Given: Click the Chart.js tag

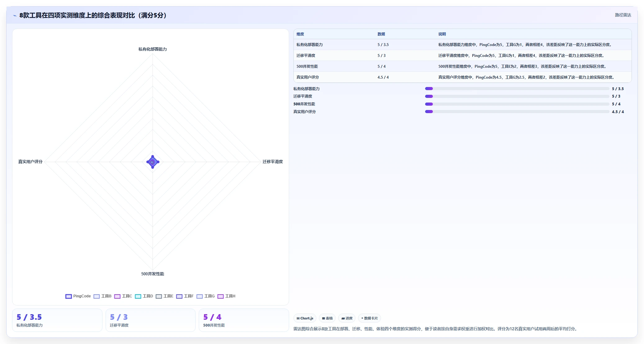Looking at the screenshot, I should pyautogui.click(x=305, y=318).
